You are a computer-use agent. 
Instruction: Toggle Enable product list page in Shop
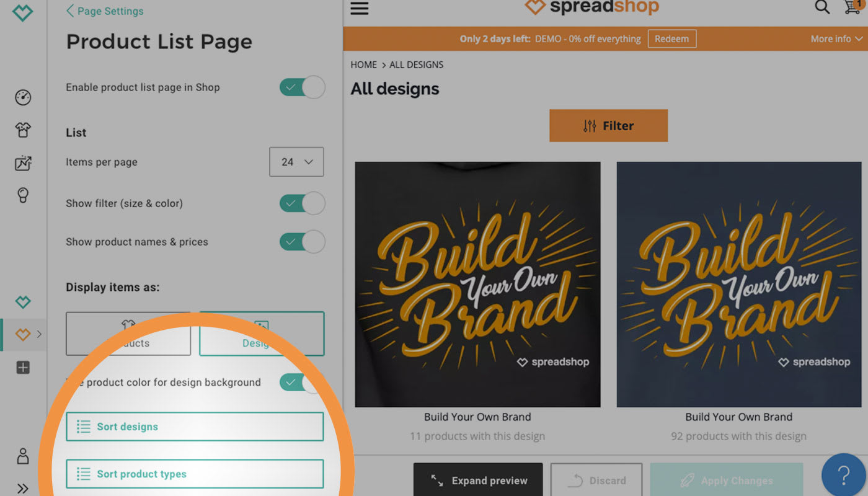302,87
